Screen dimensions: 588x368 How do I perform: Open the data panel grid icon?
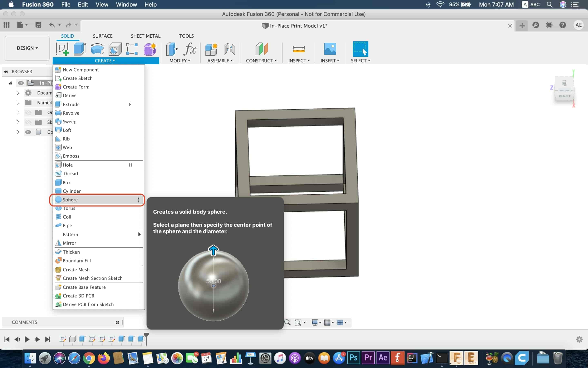click(x=7, y=25)
